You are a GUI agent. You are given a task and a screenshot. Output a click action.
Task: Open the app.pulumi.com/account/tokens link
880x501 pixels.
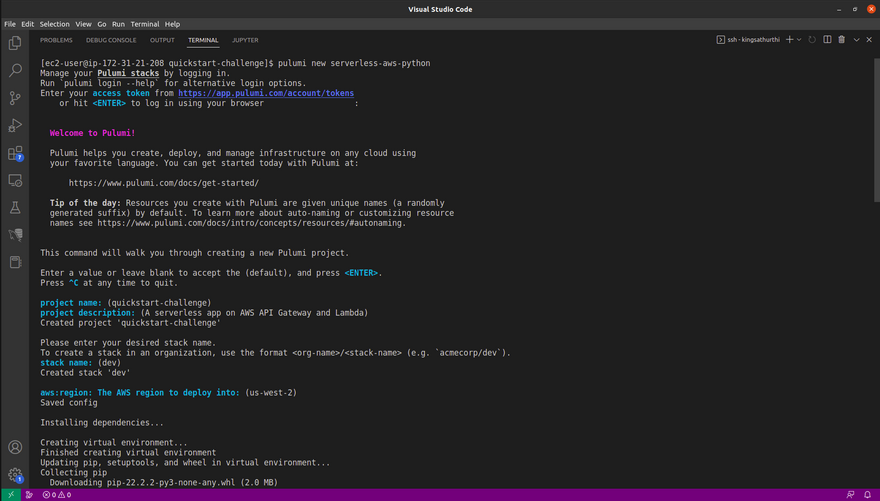(266, 93)
